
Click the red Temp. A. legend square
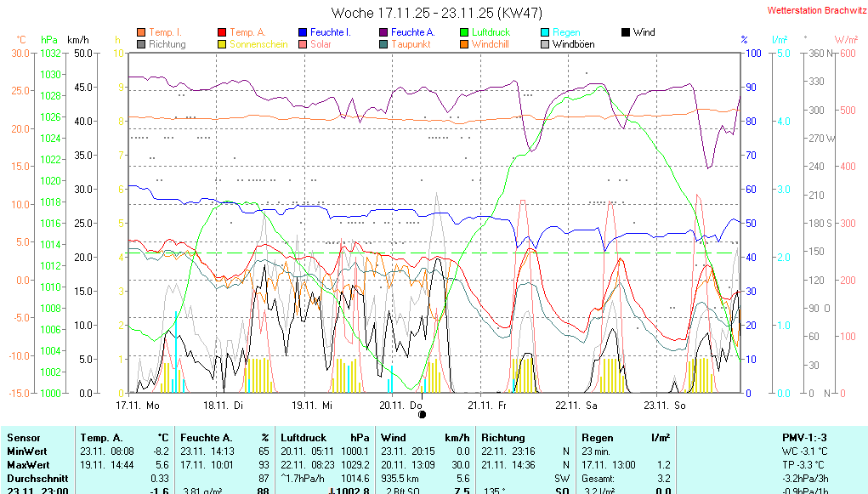click(x=222, y=32)
